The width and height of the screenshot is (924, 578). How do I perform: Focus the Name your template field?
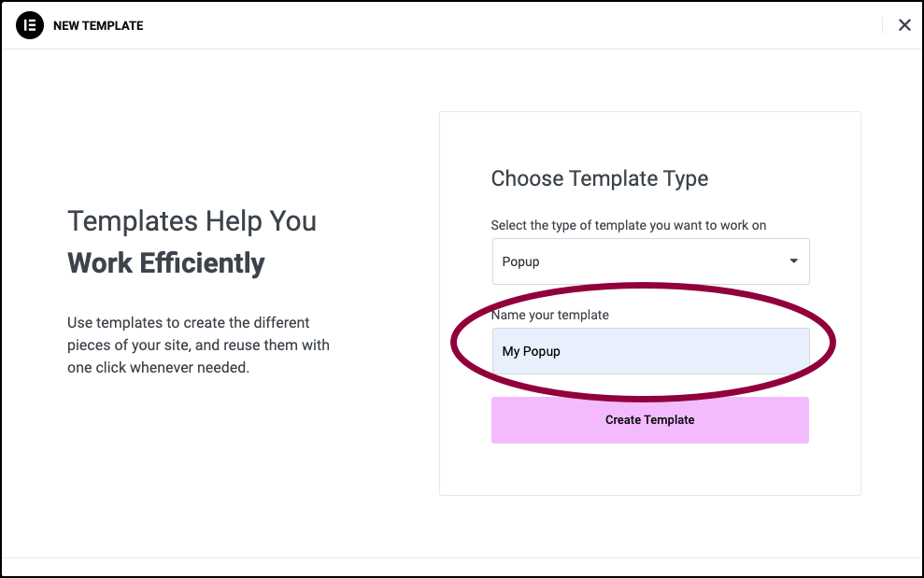point(650,351)
